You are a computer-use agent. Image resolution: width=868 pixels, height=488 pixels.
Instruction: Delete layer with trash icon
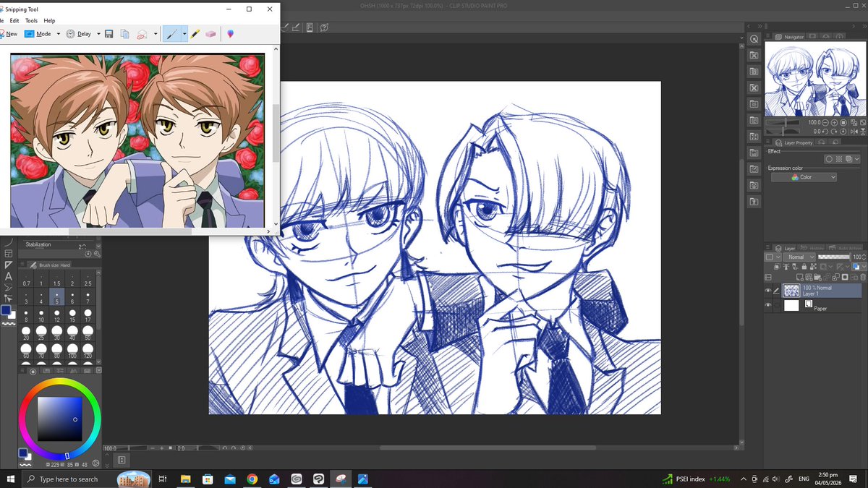(862, 277)
